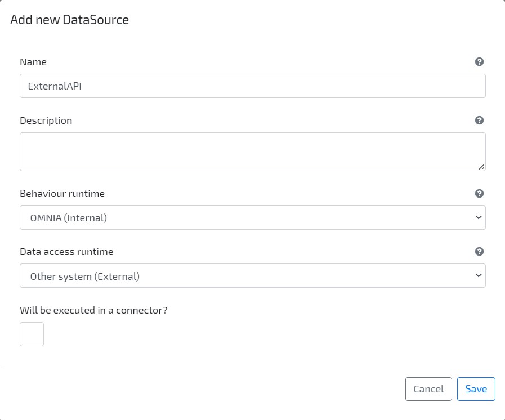Select the 'OMNIA (Internal)' dropdown value
Viewport: 505px width, 420px height.
[x=69, y=217]
